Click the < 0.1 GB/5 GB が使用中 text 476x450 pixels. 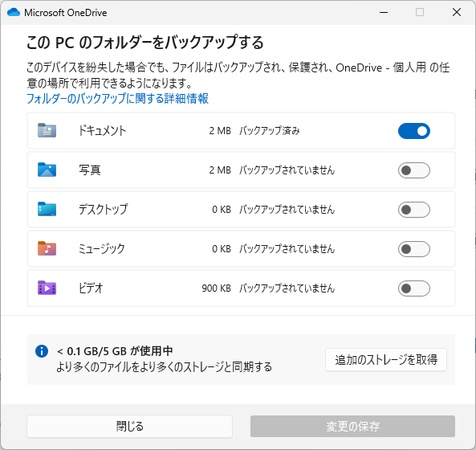tap(115, 351)
